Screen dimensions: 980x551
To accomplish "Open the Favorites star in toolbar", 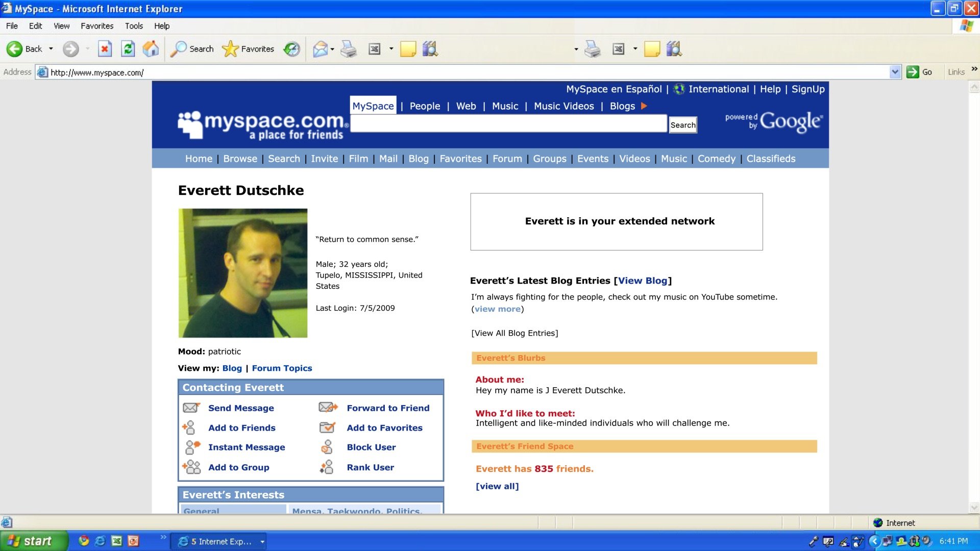I will click(230, 49).
